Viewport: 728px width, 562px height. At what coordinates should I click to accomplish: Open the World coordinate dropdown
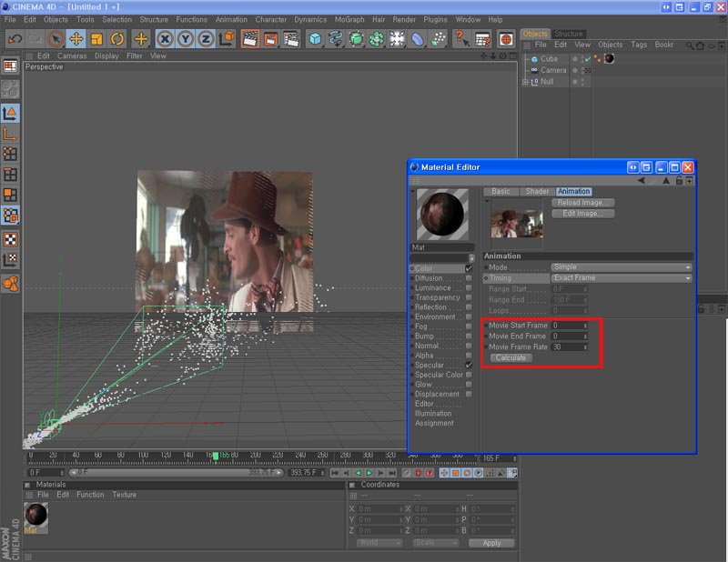pyautogui.click(x=379, y=543)
